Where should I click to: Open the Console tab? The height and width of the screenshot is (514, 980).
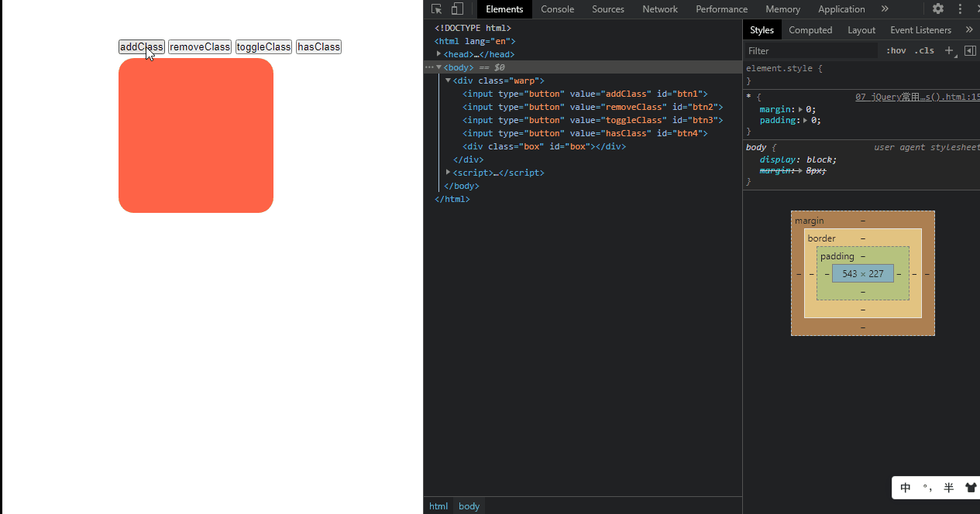point(558,9)
